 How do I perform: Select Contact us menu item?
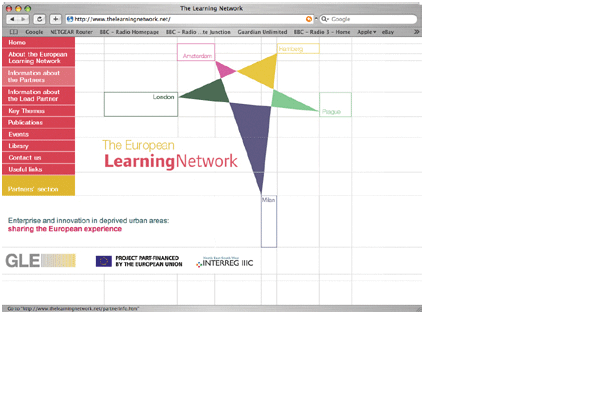click(x=38, y=158)
